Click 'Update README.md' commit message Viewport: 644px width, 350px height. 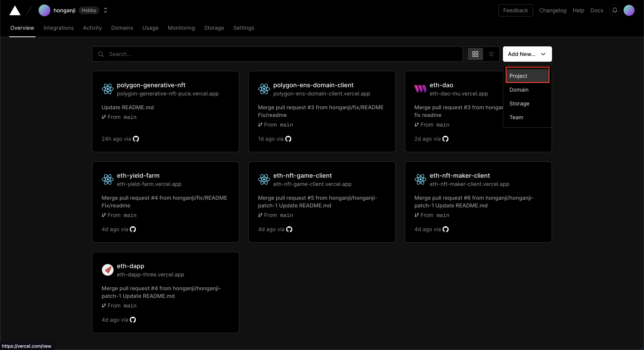tap(127, 107)
